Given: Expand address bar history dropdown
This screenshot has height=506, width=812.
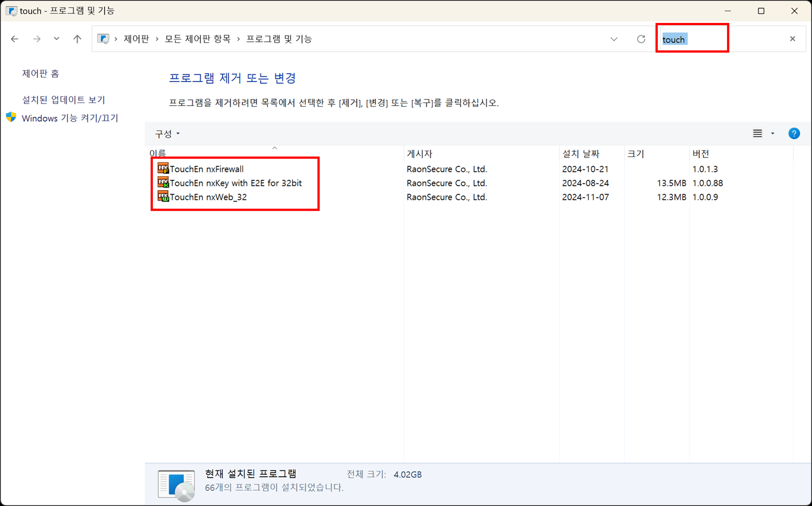Looking at the screenshot, I should (x=614, y=39).
